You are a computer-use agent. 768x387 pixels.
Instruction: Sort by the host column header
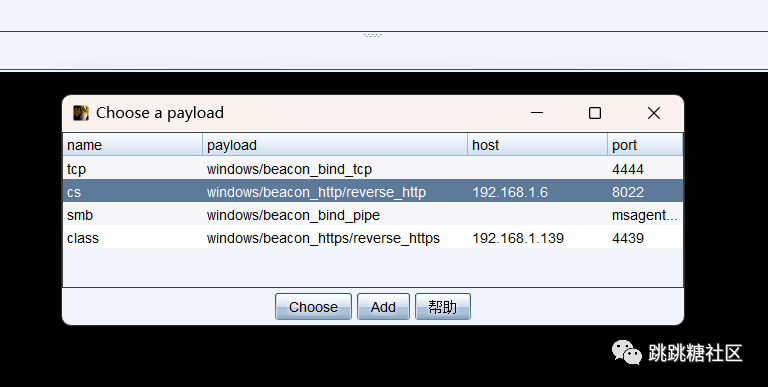[537, 145]
